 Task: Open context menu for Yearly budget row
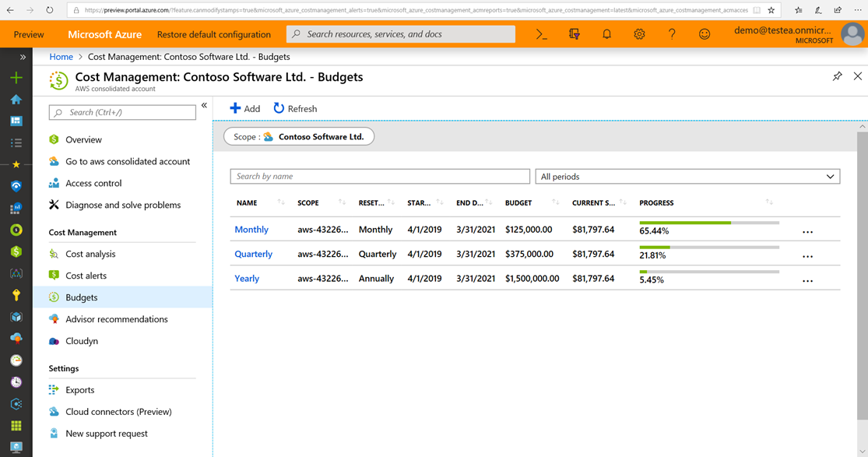(x=807, y=281)
